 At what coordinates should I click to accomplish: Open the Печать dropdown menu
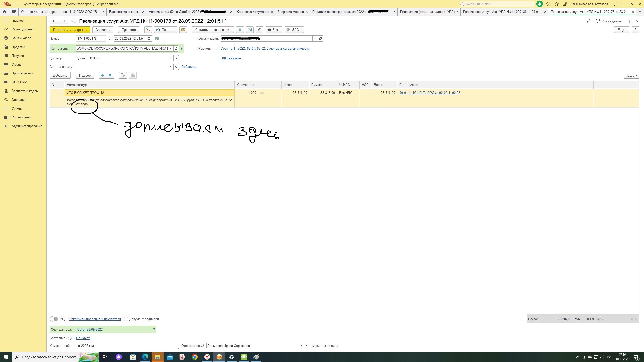166,30
